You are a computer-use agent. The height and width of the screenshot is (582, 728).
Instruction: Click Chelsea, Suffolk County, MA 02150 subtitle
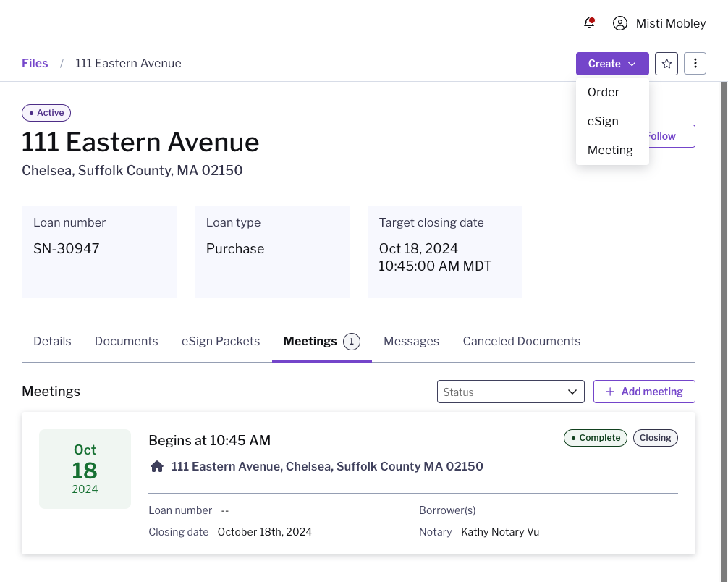[132, 170]
